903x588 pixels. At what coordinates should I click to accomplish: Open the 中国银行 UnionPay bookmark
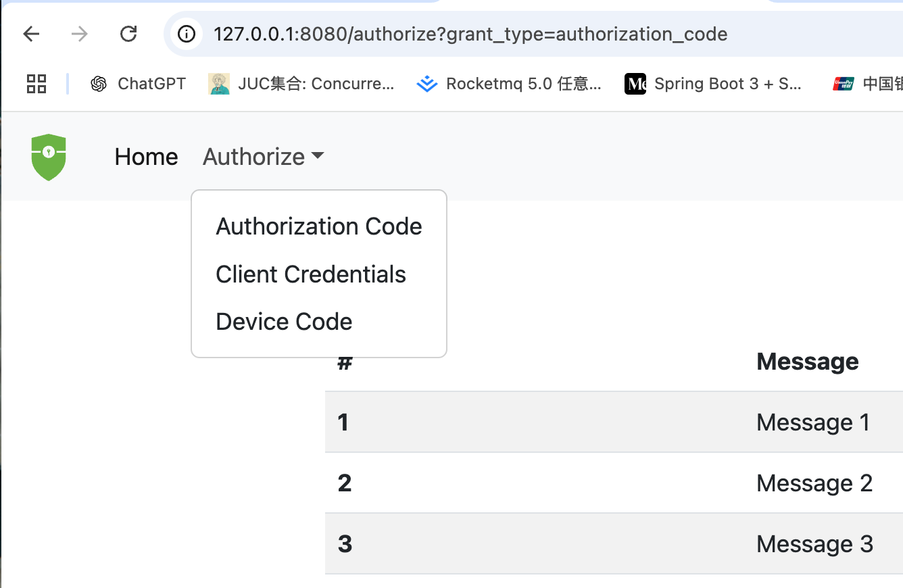872,83
